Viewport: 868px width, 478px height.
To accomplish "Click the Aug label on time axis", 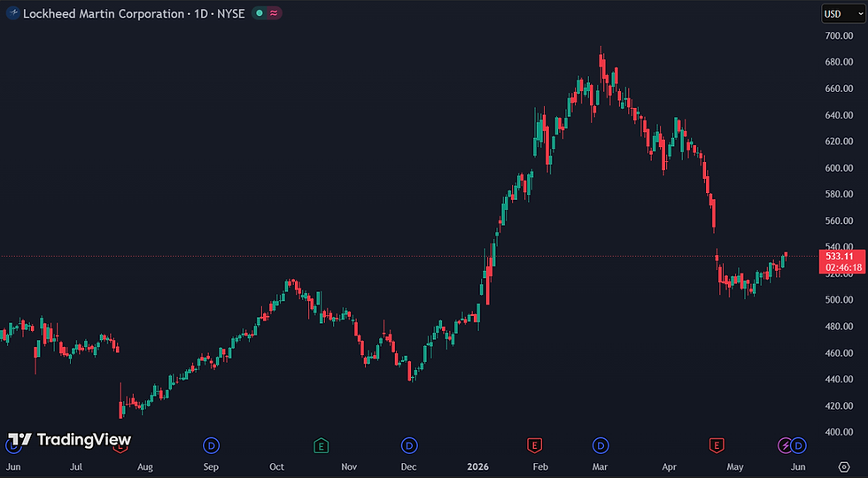I will point(144,467).
